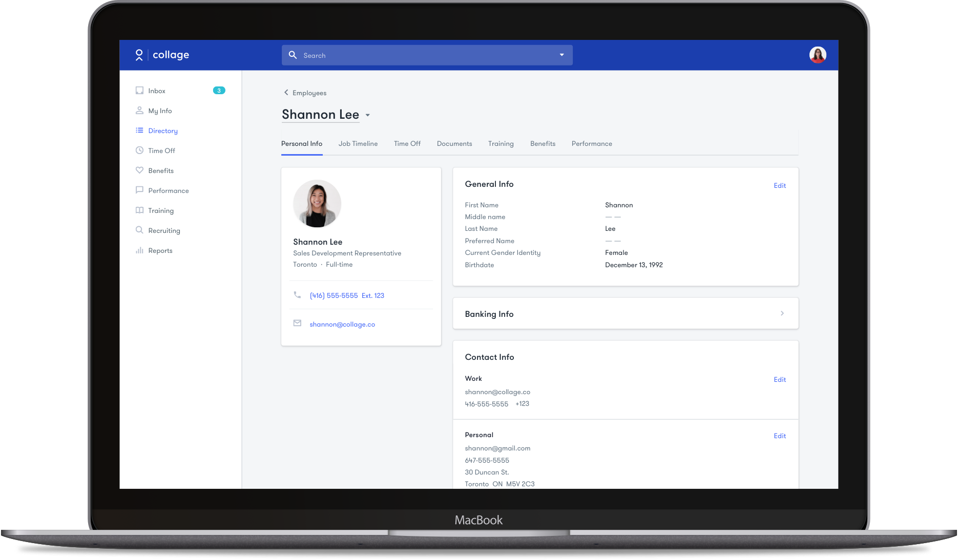The width and height of the screenshot is (958, 560).
Task: Go back to Employees list
Action: click(x=309, y=93)
